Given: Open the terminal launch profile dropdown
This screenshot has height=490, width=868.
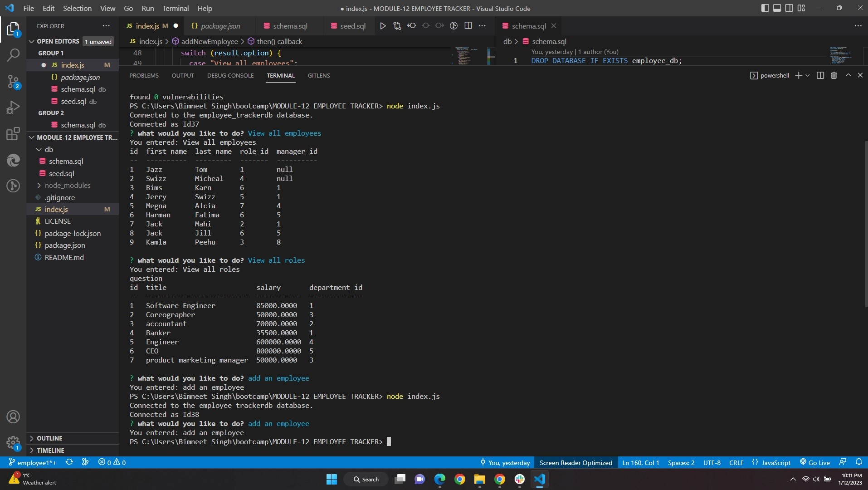Looking at the screenshot, I should [x=808, y=75].
